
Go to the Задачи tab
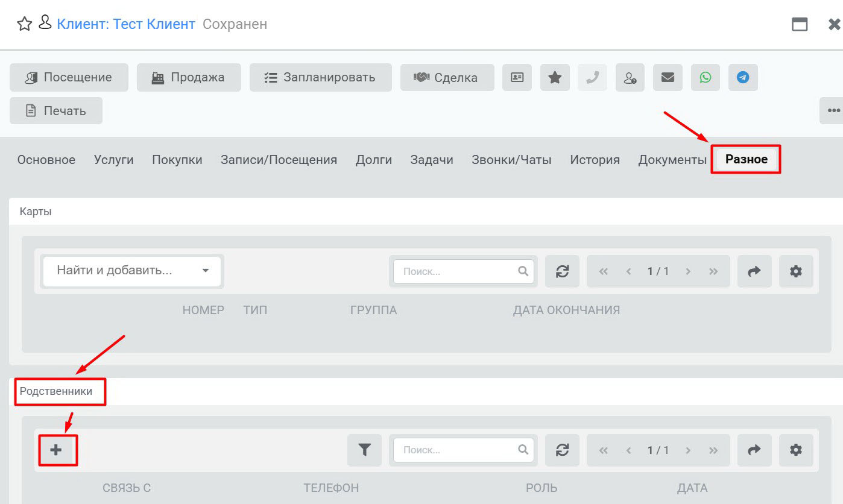432,160
